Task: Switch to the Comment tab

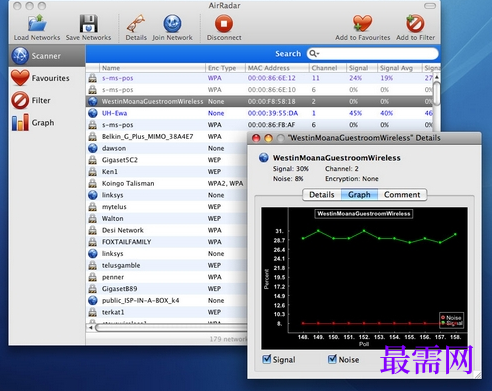Action: point(402,195)
